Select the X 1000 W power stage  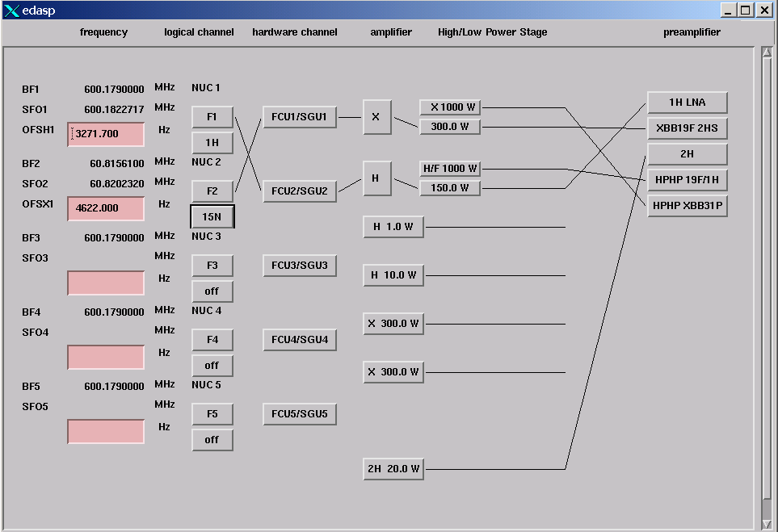pyautogui.click(x=450, y=107)
